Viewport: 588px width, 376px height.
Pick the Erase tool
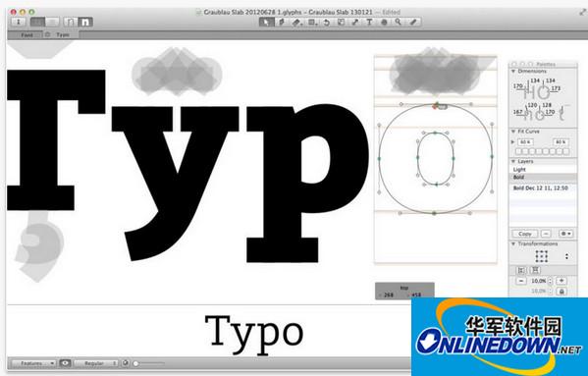296,23
